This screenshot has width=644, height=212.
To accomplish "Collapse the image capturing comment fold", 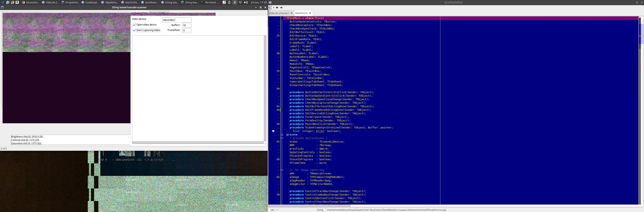I will 282,170.
